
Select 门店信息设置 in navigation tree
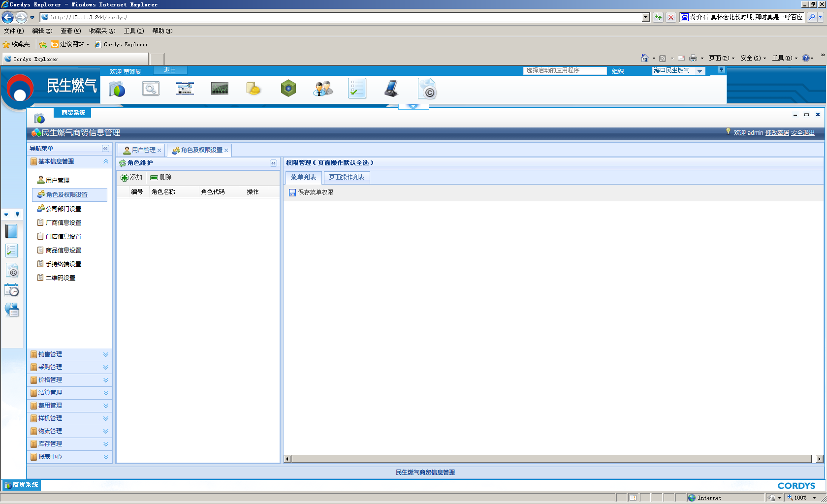[x=63, y=237]
